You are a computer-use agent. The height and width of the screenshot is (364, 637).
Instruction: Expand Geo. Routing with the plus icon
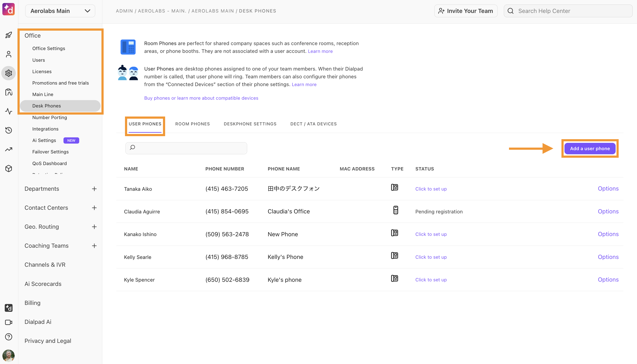point(94,227)
